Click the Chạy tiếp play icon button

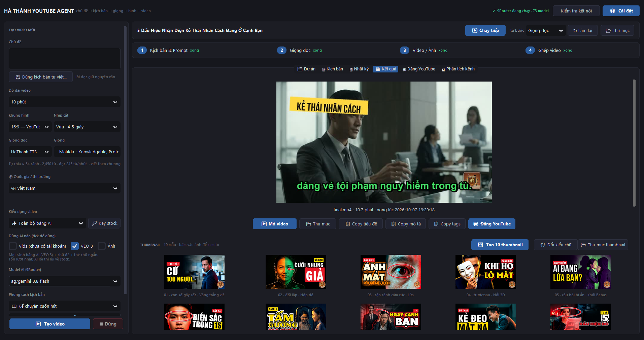(x=485, y=30)
